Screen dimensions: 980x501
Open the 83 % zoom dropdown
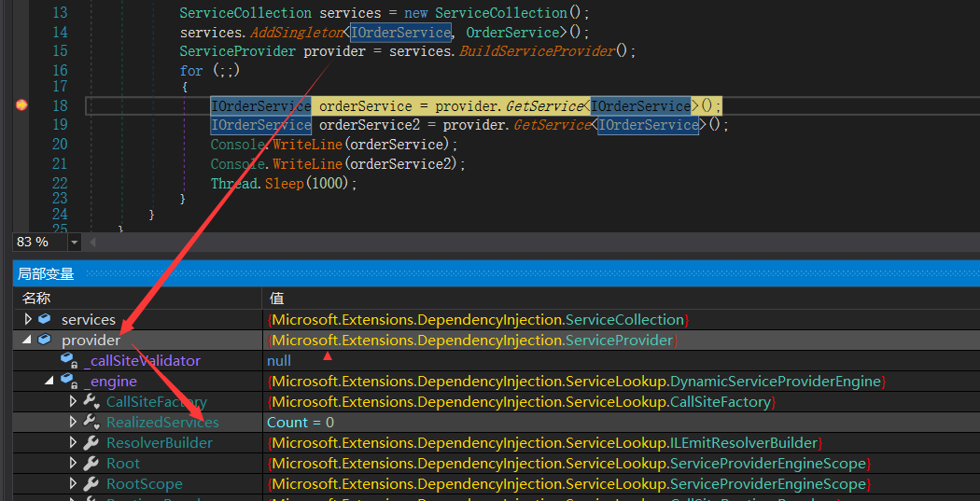pyautogui.click(x=75, y=243)
